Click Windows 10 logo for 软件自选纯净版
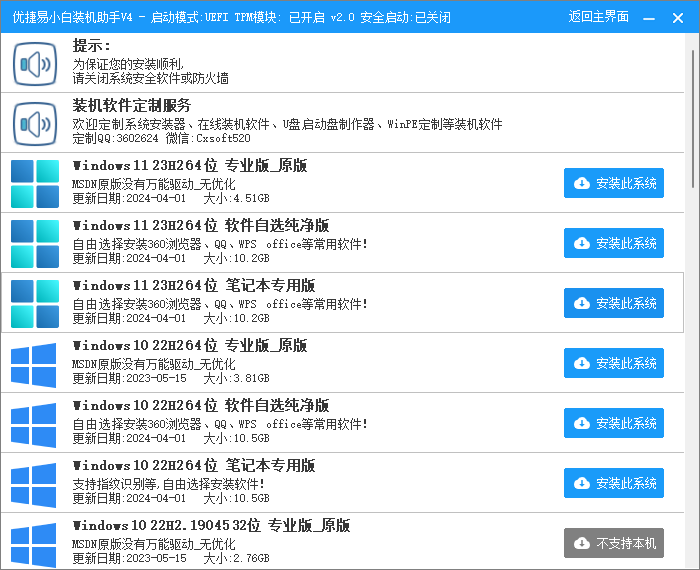 (x=33, y=425)
